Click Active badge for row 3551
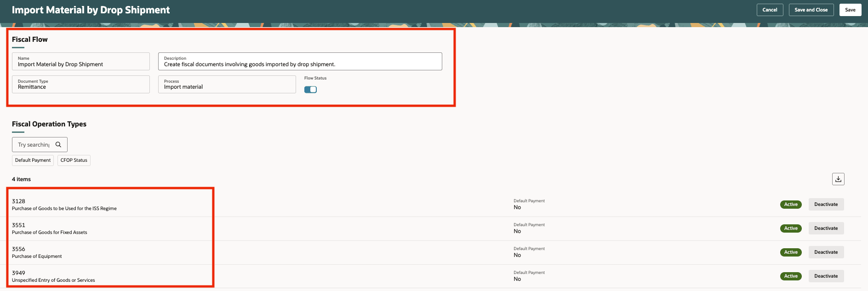868x291 pixels. (791, 228)
